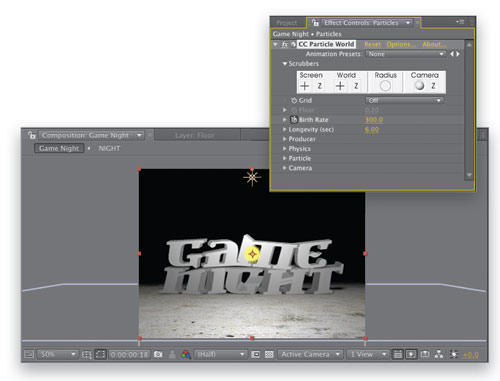Select the CC Particle World effect name
This screenshot has height=381, width=500.
click(326, 44)
